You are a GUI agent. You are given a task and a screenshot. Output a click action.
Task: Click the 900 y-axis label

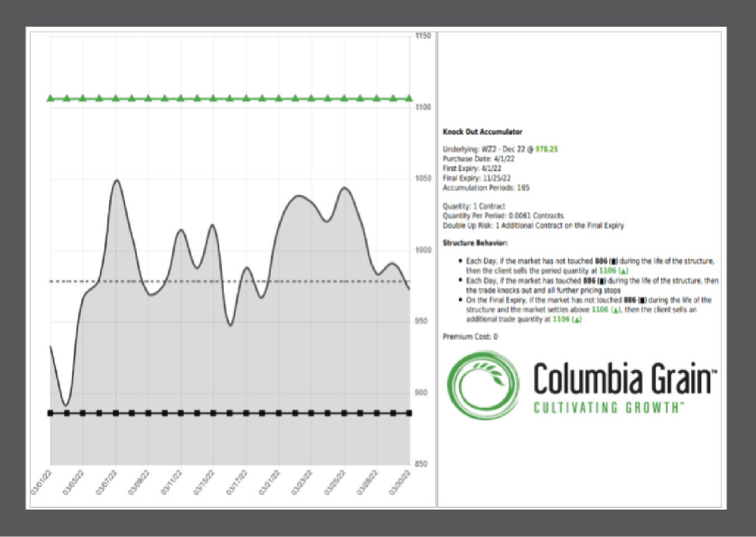click(x=421, y=393)
